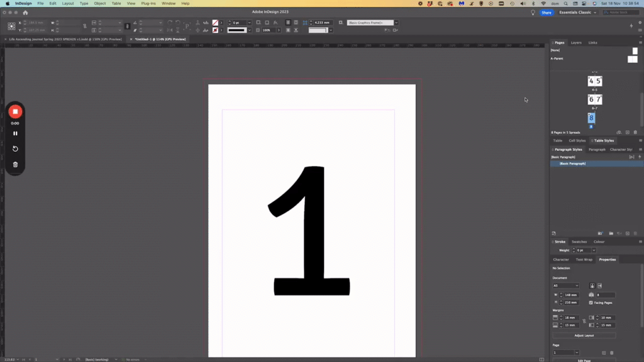
Task: Switch to the Links panel tab
Action: tap(592, 43)
